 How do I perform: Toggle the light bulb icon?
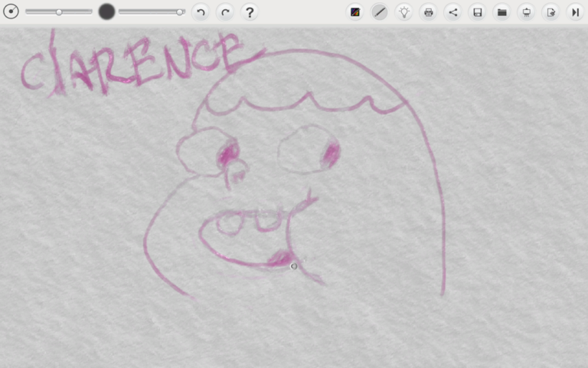click(x=404, y=12)
